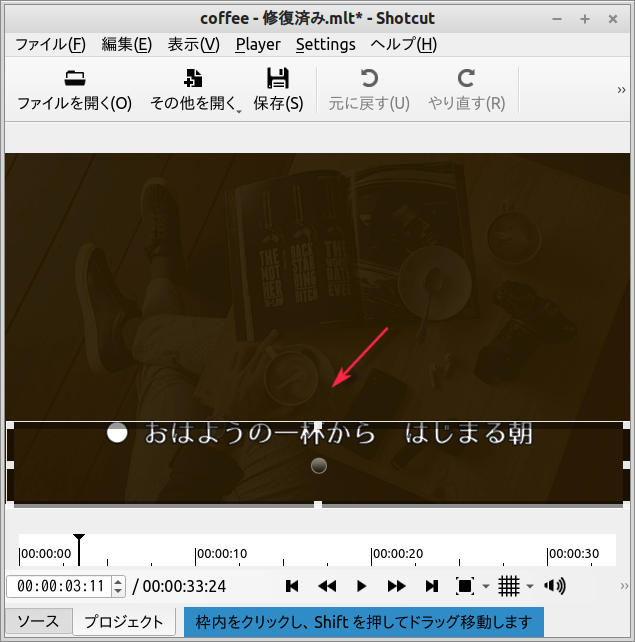635x642 pixels.
Task: Click the blue status hint about Shift dragging
Action: (x=364, y=622)
